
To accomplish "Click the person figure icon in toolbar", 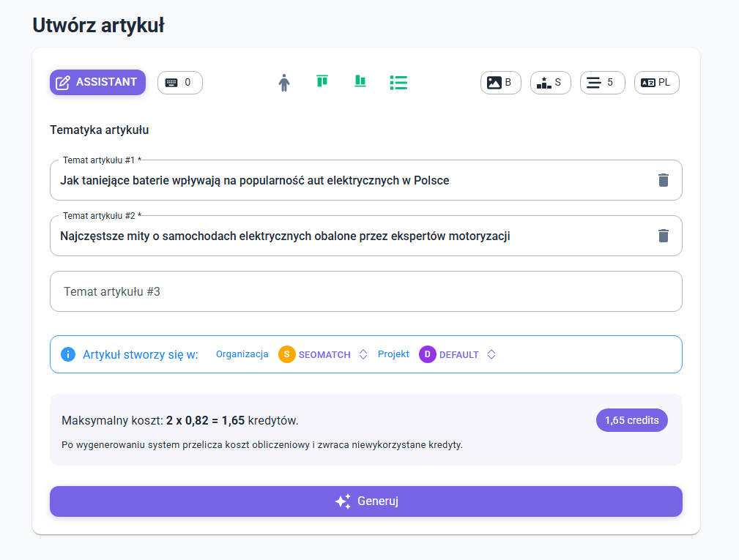I will coord(284,83).
